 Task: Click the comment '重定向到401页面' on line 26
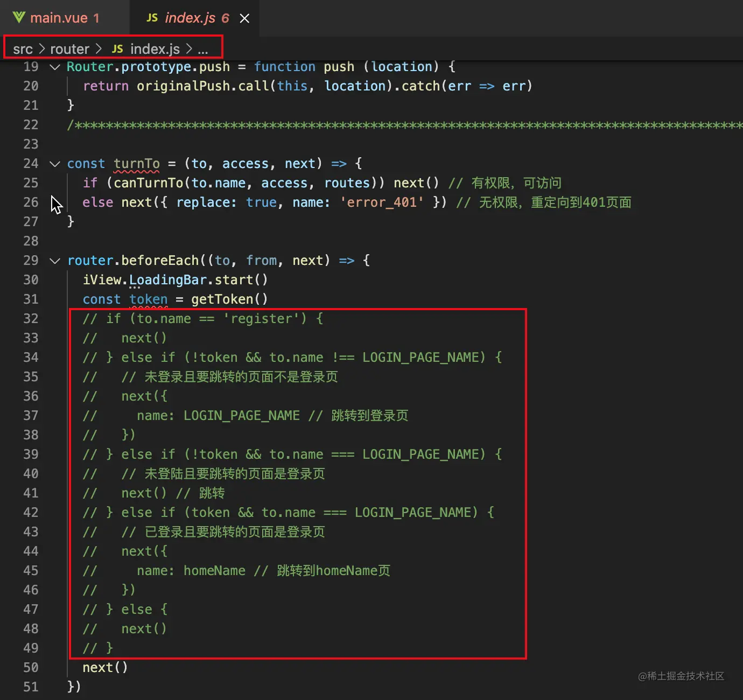[x=581, y=202]
